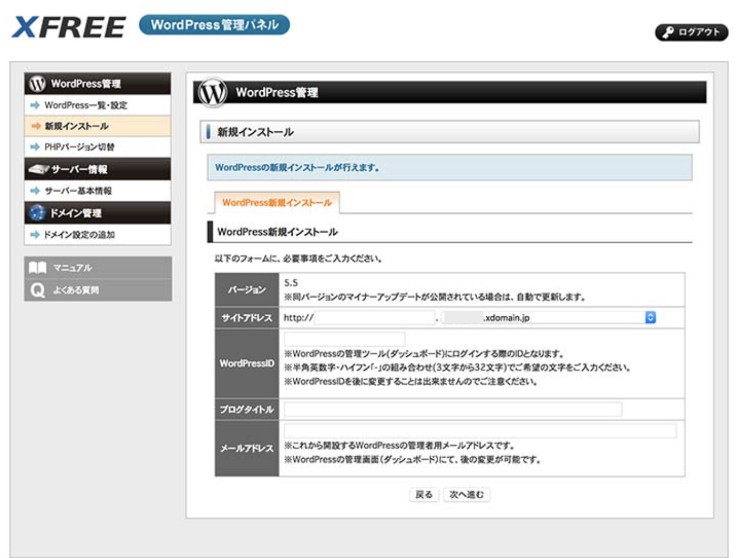
Task: Open PHPバージョン切替 menu item
Action: tap(98, 147)
